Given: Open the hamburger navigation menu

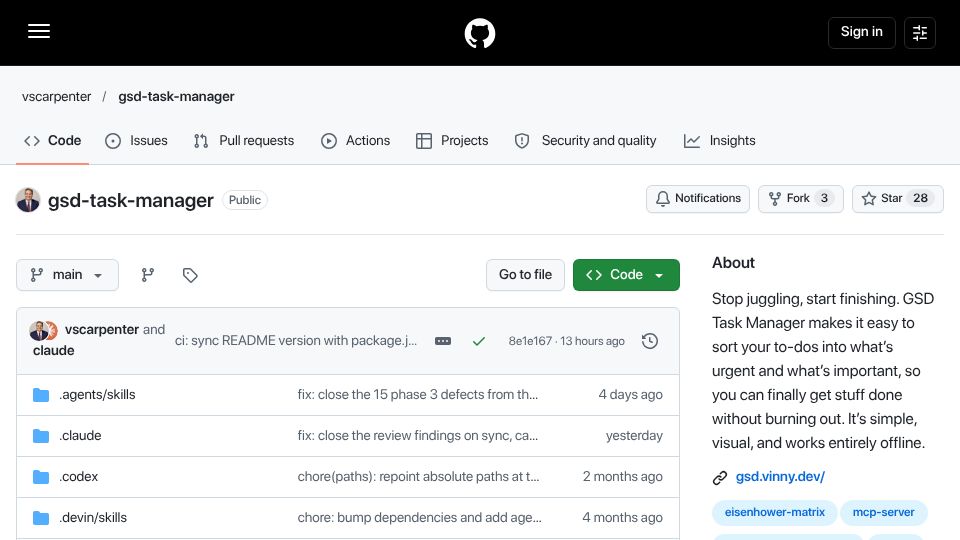Looking at the screenshot, I should click(39, 31).
